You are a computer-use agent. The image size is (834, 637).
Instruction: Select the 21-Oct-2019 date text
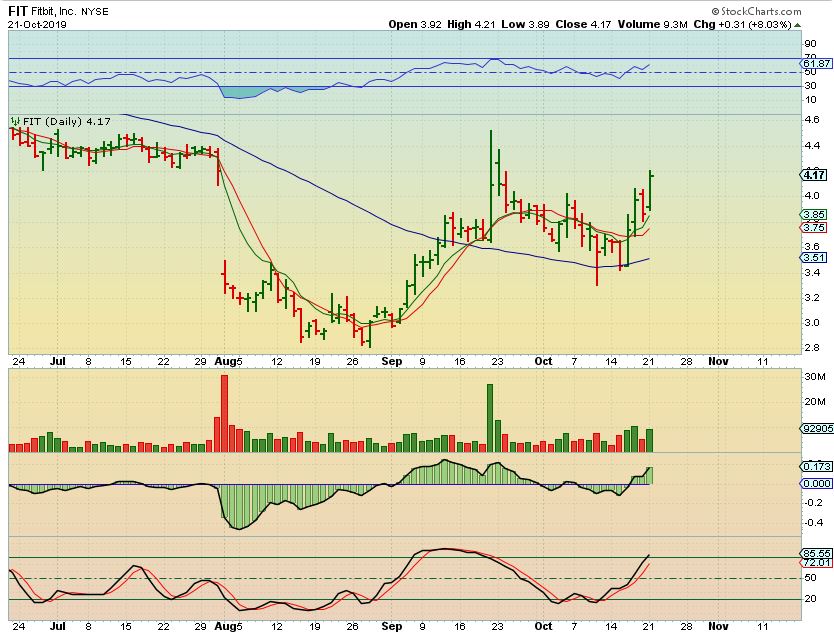point(37,24)
